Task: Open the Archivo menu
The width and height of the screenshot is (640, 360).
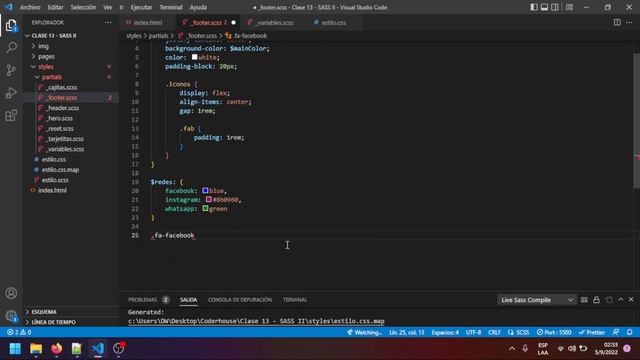Action: pyautogui.click(x=30, y=7)
